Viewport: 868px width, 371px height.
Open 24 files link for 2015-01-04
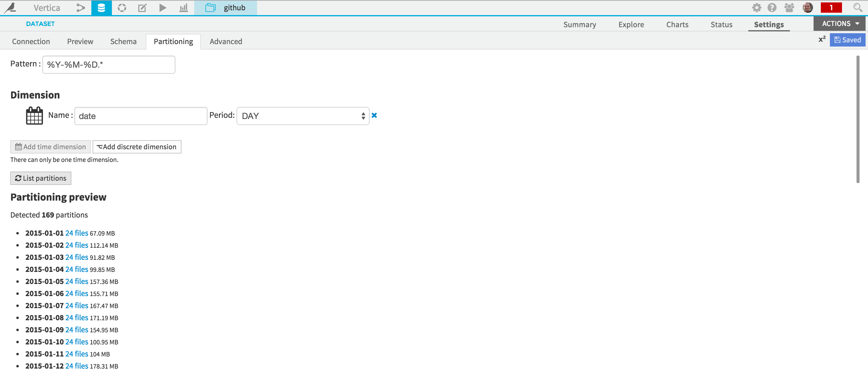point(77,269)
